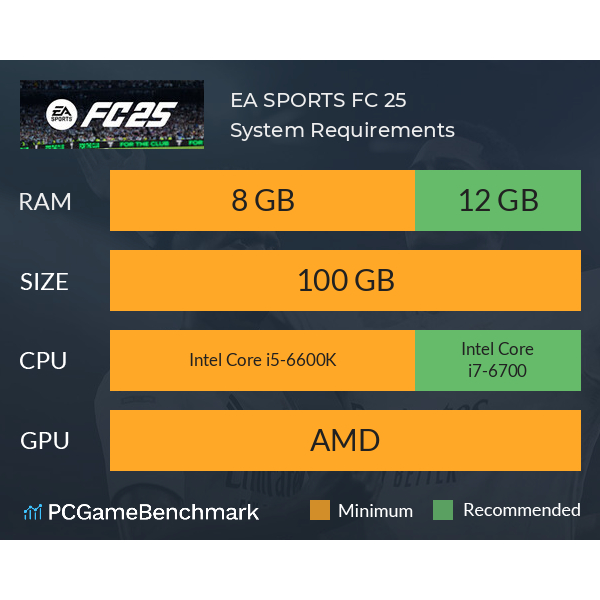Click the EA SPORTS FC 25 game thumbnail
The height and width of the screenshot is (600, 600).
click(x=112, y=115)
